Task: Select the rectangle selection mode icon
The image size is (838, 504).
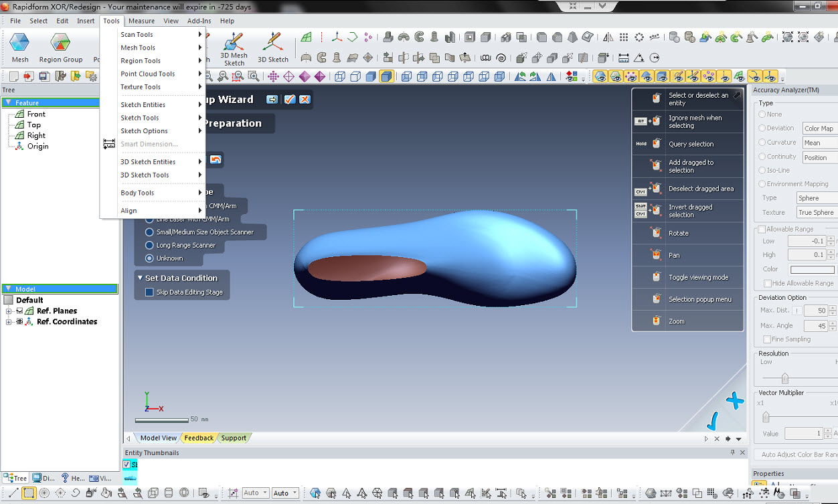Action: pos(29,493)
